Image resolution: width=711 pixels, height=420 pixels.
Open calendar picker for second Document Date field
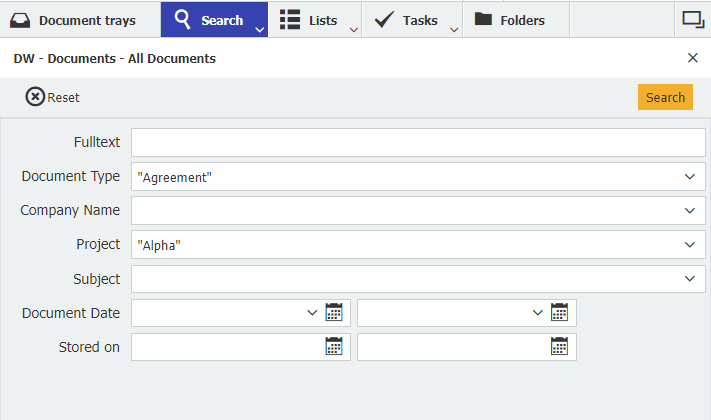pyautogui.click(x=560, y=313)
